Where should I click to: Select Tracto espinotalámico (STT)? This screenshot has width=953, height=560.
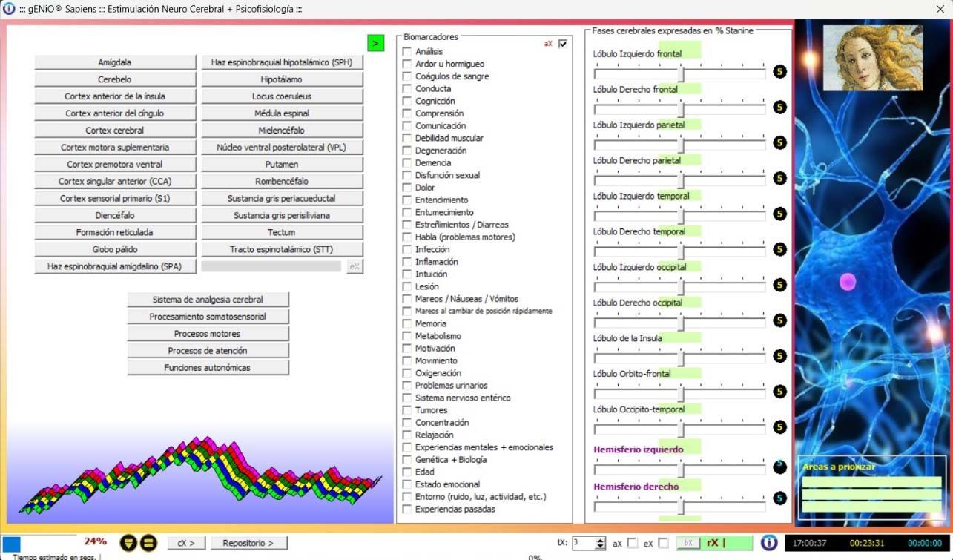pos(282,249)
